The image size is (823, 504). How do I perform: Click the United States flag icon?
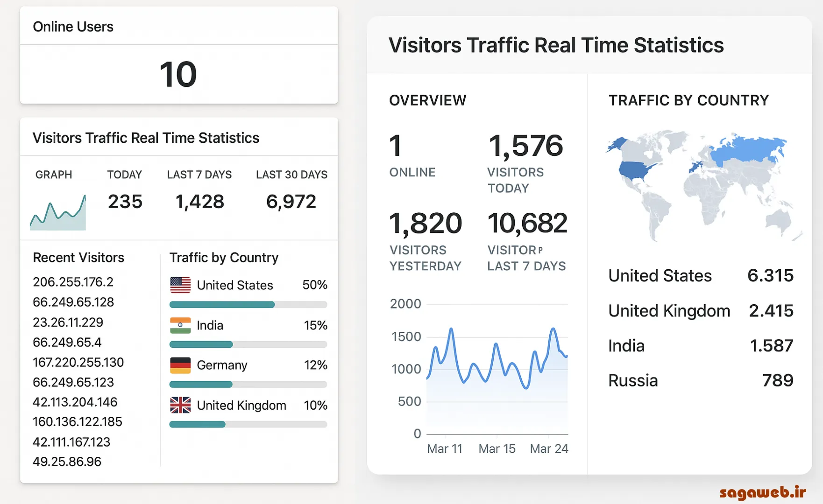[180, 285]
